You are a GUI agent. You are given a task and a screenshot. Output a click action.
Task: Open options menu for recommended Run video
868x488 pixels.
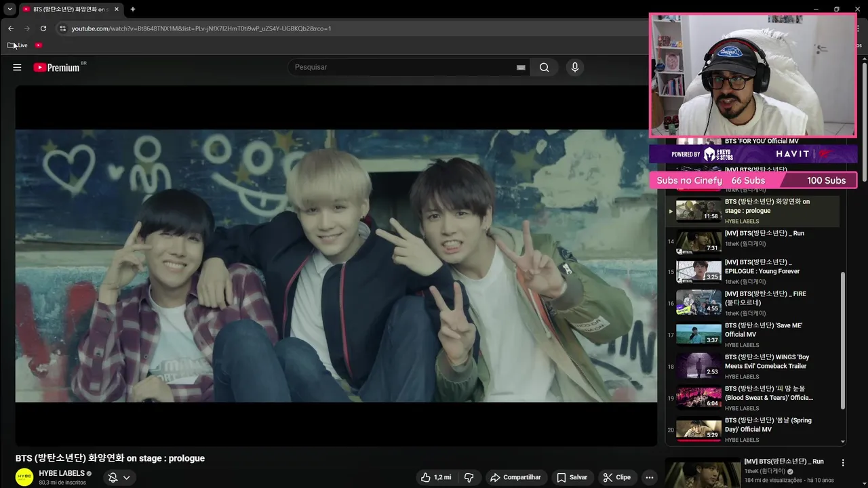pos(843,463)
